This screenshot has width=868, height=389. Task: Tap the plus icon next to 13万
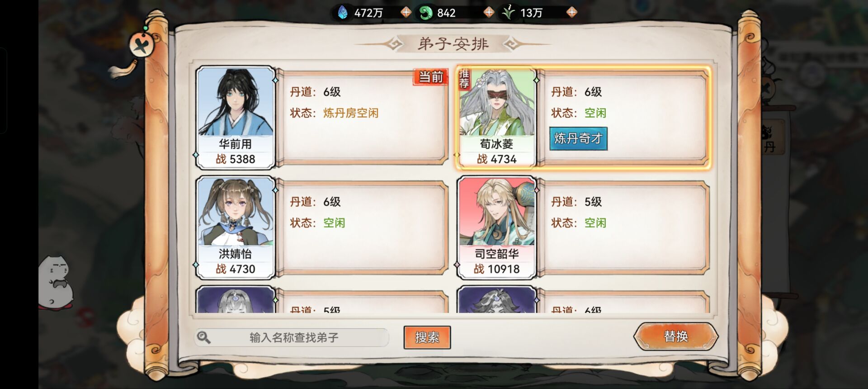[572, 12]
